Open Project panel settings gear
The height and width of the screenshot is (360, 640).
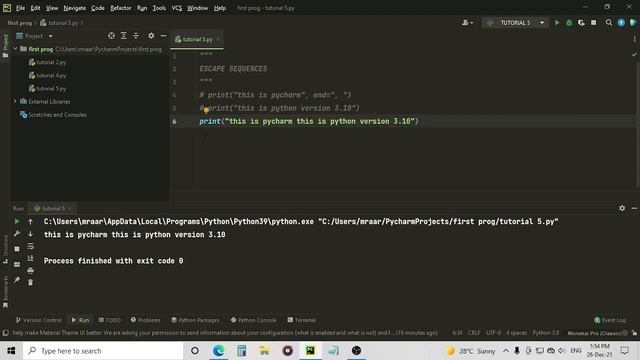(151, 36)
